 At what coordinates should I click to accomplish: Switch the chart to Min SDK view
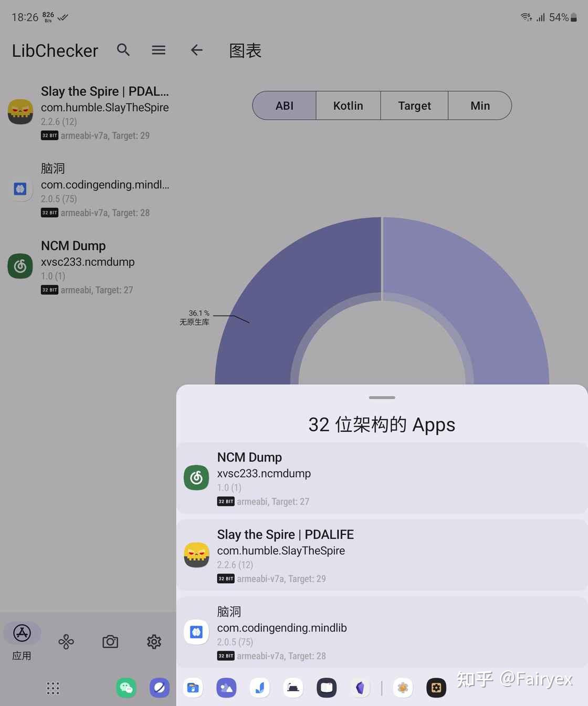[x=479, y=106]
